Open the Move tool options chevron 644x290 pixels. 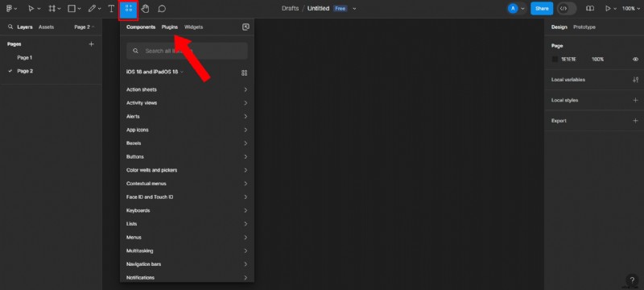click(39, 9)
